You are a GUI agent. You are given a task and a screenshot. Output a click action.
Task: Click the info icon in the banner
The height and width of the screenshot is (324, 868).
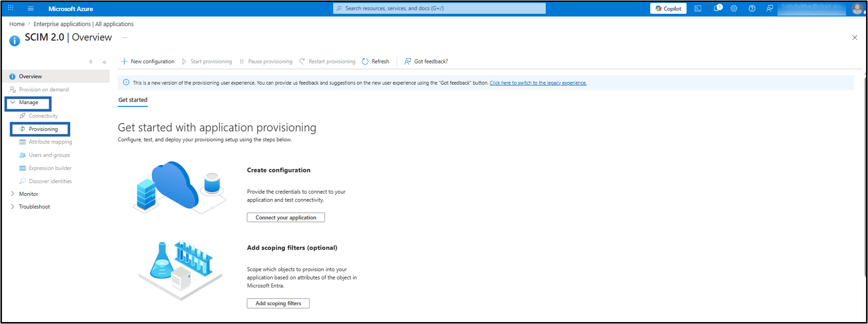click(x=126, y=83)
